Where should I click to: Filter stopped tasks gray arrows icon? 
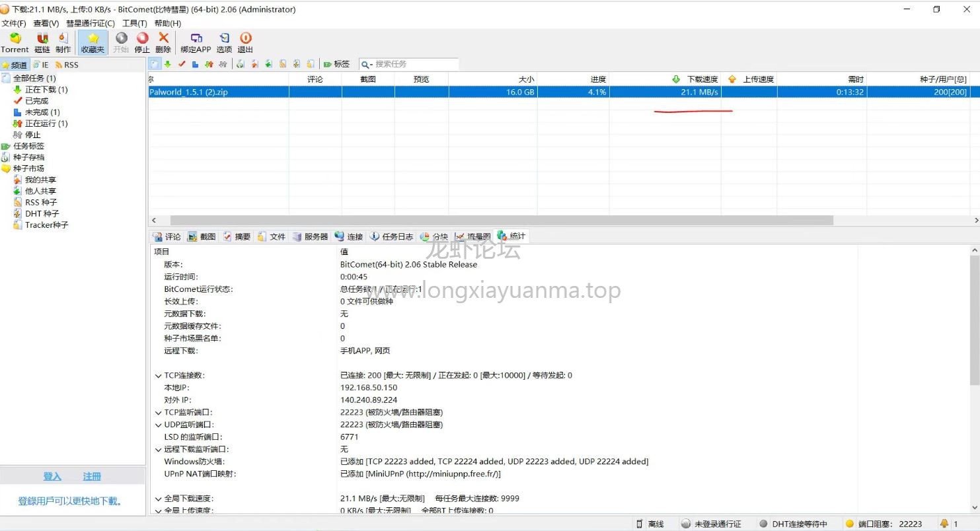click(223, 64)
